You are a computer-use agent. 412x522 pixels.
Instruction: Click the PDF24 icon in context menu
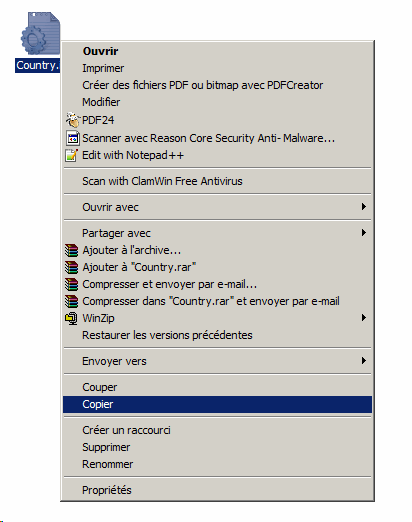73,120
